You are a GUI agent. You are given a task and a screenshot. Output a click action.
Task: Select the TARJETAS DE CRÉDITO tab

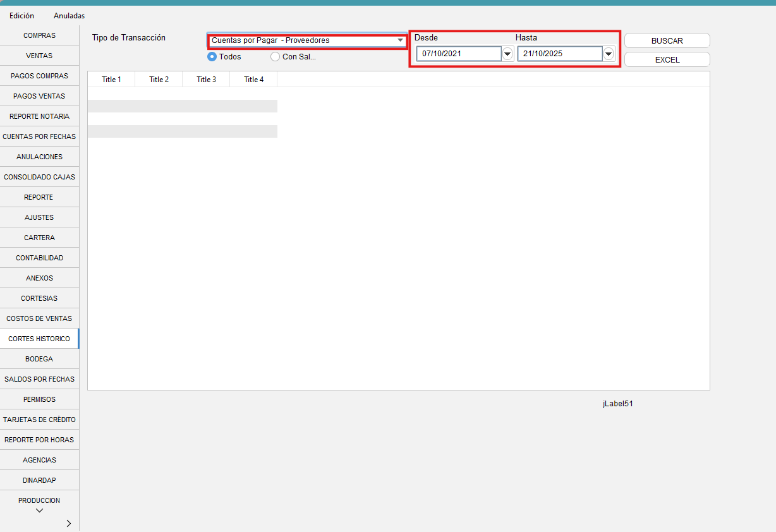39,420
